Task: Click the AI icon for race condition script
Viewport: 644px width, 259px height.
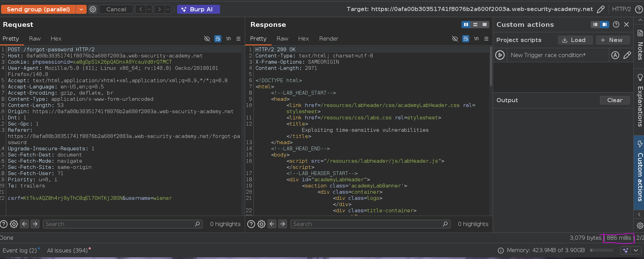Action: (x=615, y=55)
